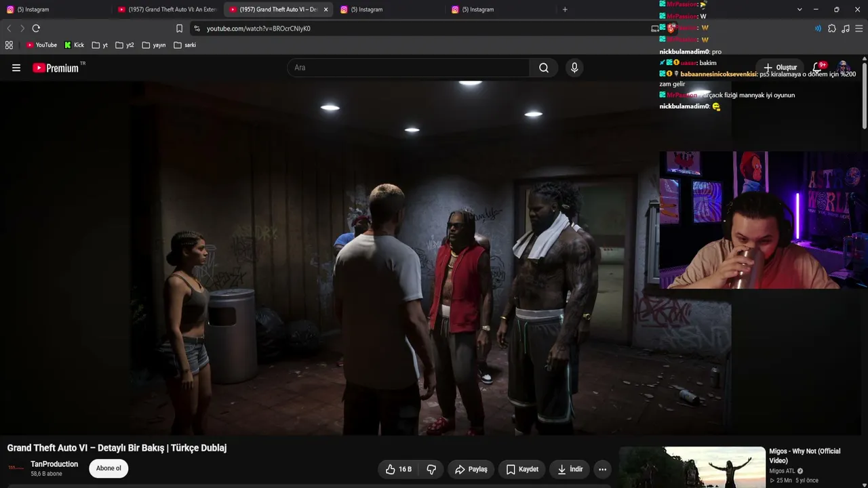Screen dimensions: 868x488
Task: Click the youtube.com address bar URL
Action: (x=258, y=28)
